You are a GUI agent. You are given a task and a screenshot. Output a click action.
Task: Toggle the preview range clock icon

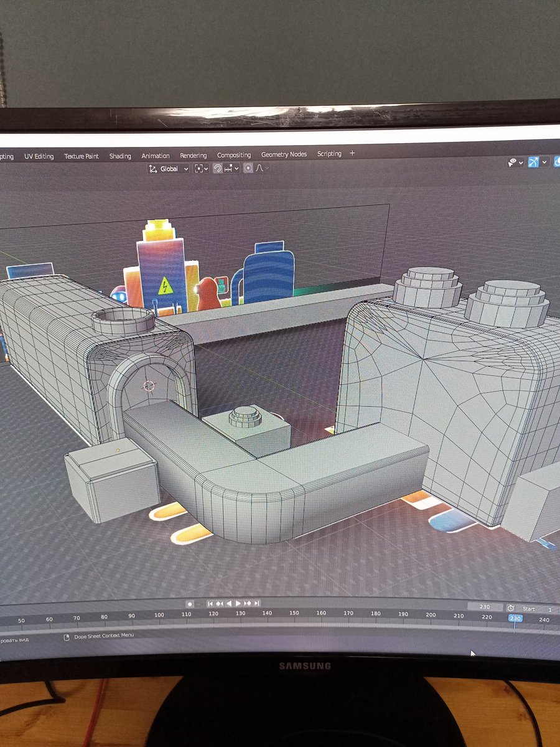click(x=511, y=608)
